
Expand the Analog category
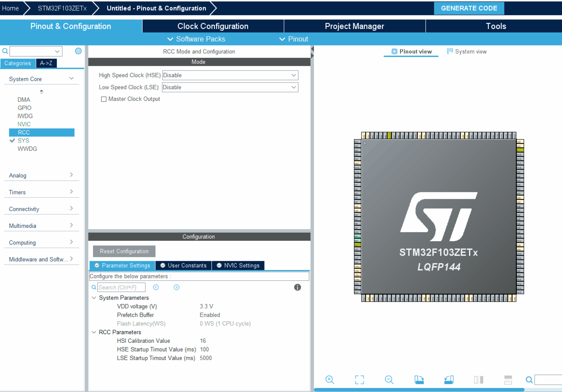click(x=71, y=175)
